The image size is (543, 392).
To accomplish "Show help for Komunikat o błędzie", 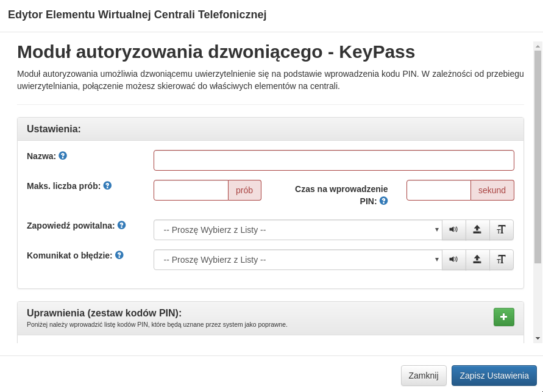I will tap(119, 255).
